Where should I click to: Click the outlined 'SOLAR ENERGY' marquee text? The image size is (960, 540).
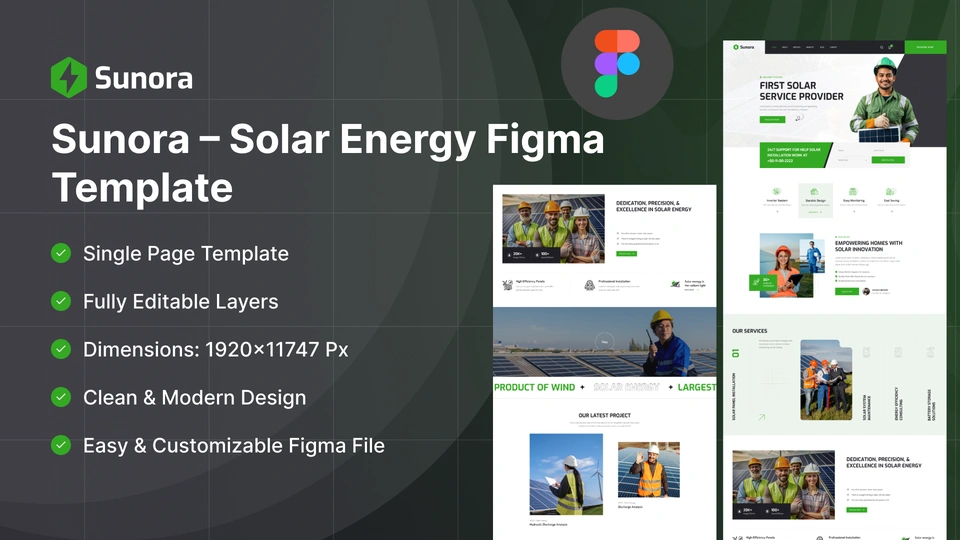click(626, 387)
